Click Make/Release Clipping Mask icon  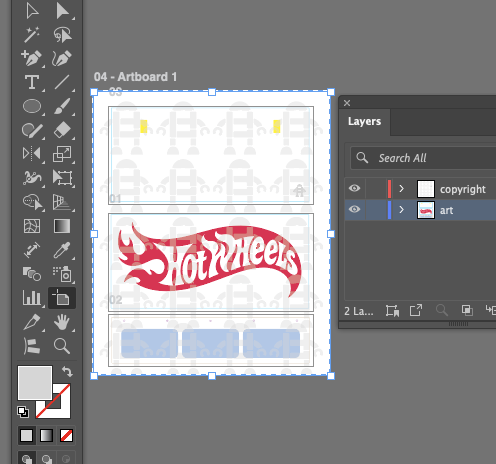(467, 311)
